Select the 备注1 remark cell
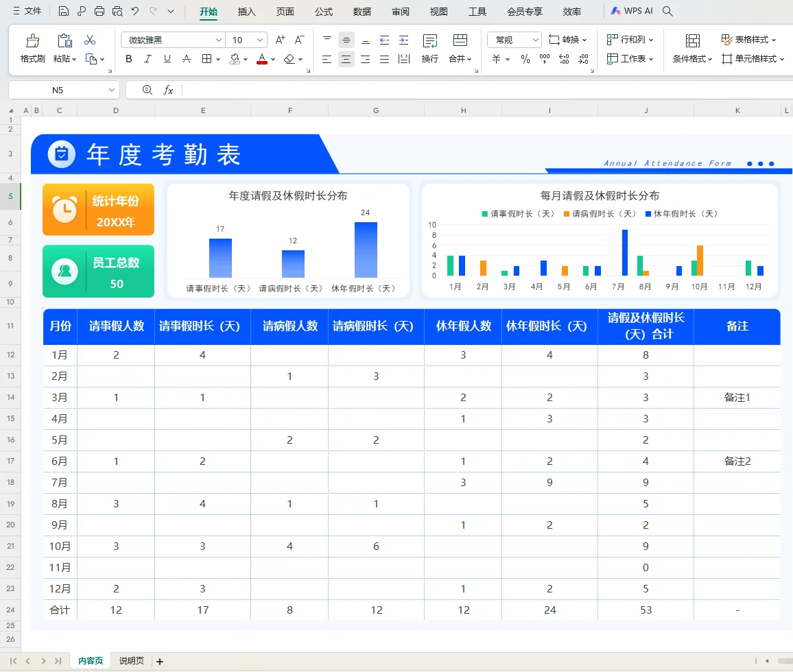Viewport: 793px width, 672px height. coord(737,398)
